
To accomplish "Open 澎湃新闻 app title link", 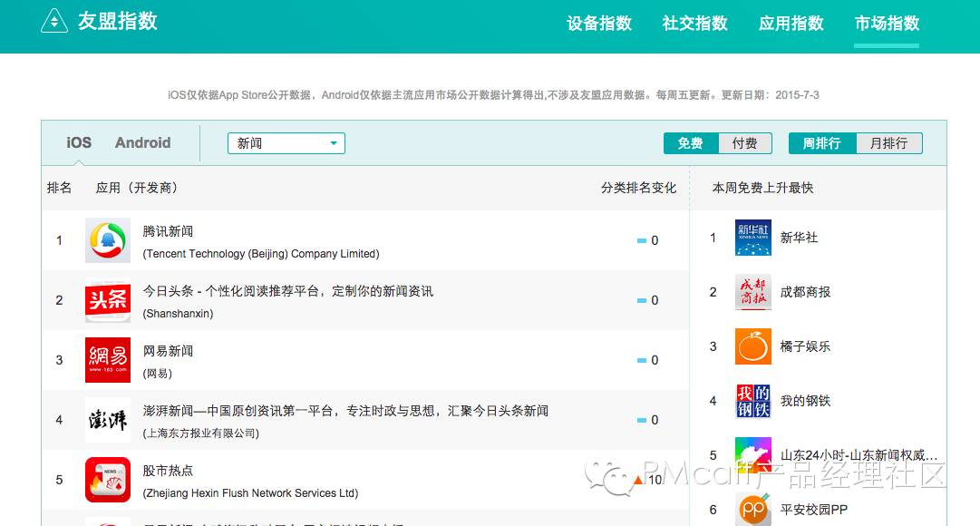I will tap(345, 411).
